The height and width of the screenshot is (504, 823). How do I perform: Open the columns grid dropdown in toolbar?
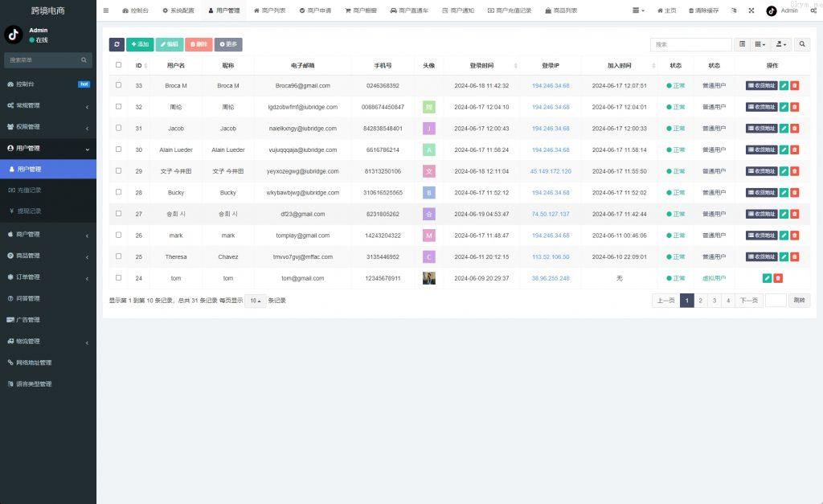[760, 44]
